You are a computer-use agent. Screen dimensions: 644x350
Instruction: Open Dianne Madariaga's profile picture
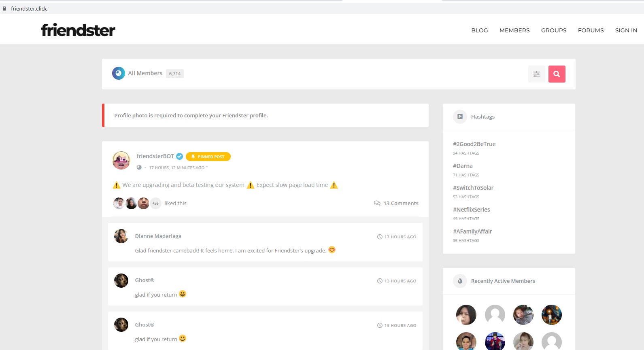(121, 236)
